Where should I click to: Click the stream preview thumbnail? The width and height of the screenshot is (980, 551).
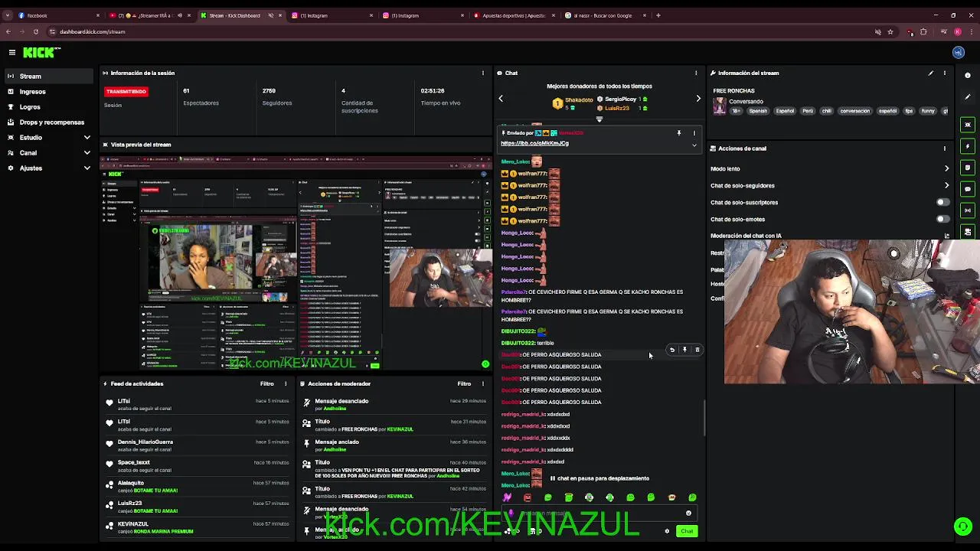pos(296,264)
